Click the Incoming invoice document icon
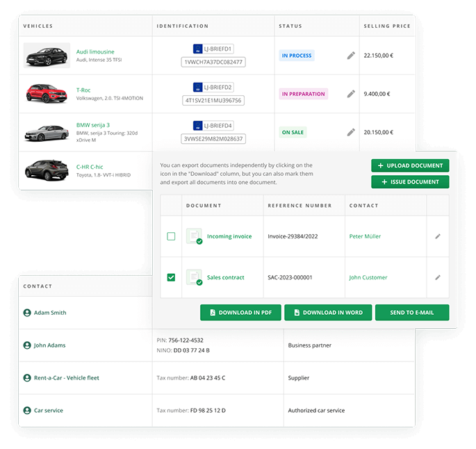The image size is (476, 449). [x=194, y=236]
